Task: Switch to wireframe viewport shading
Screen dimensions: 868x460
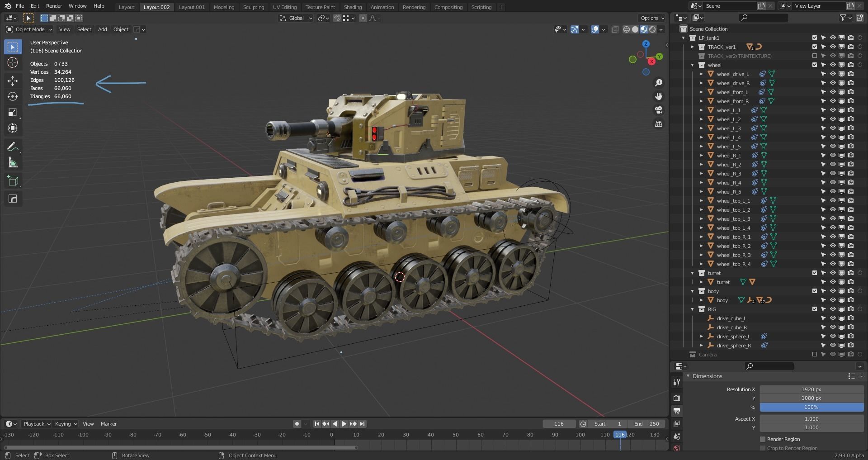Action: (x=627, y=29)
